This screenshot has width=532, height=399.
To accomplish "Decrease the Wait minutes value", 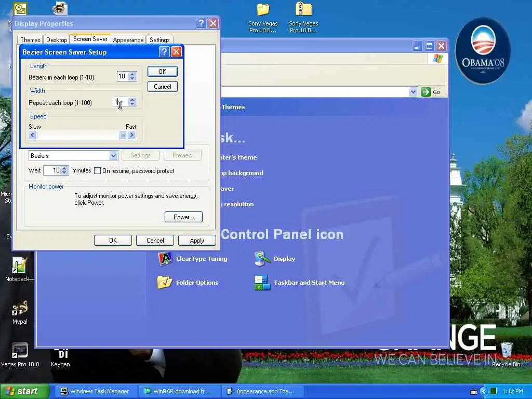I will pos(64,172).
